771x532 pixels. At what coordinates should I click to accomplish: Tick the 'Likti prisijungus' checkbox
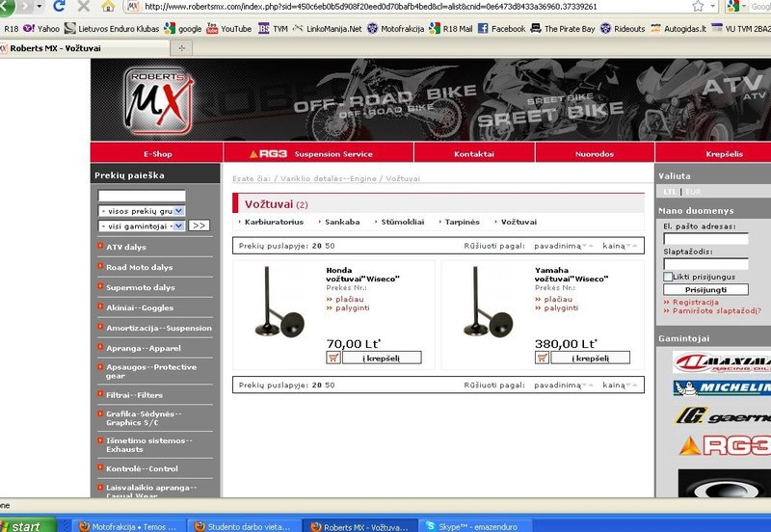pos(668,277)
